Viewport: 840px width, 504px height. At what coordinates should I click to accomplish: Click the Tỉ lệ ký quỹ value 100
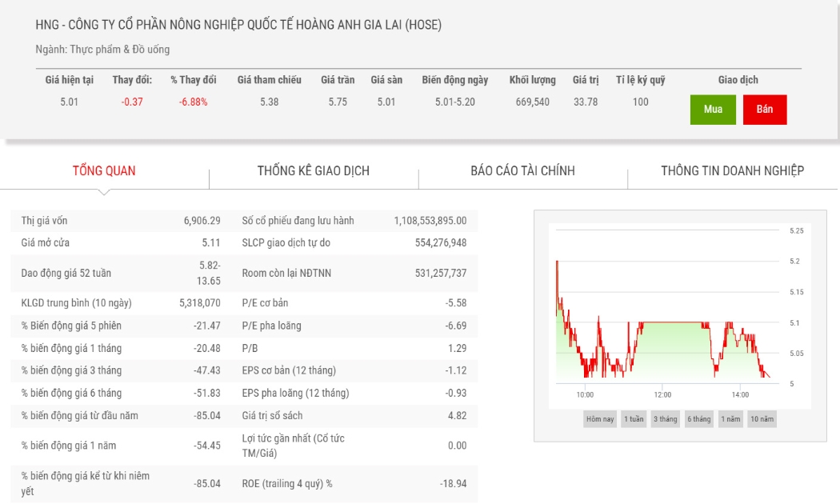(640, 102)
